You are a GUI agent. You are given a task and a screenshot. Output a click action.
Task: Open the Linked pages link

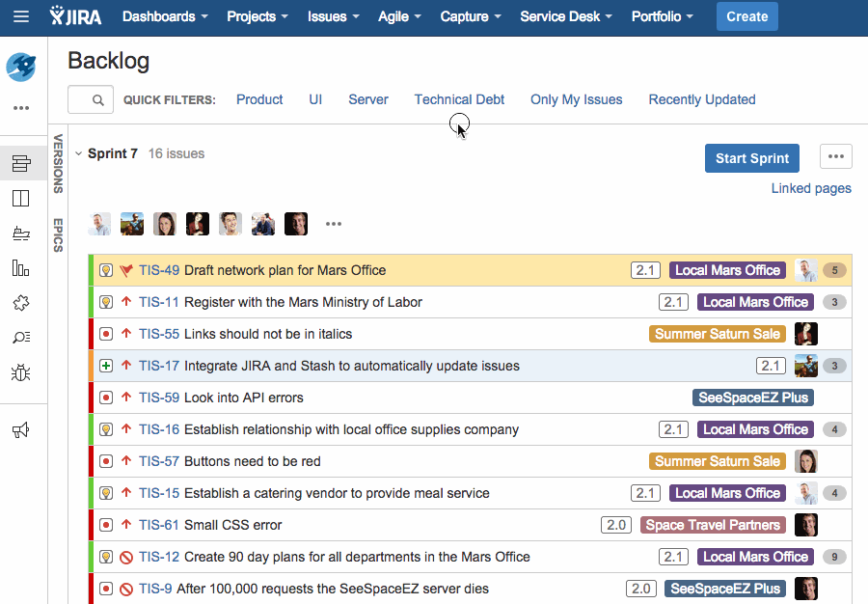(811, 188)
